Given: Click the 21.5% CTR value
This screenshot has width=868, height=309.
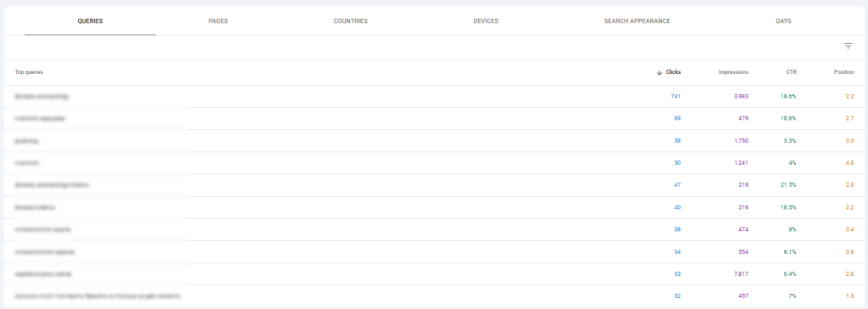Looking at the screenshot, I should (789, 185).
